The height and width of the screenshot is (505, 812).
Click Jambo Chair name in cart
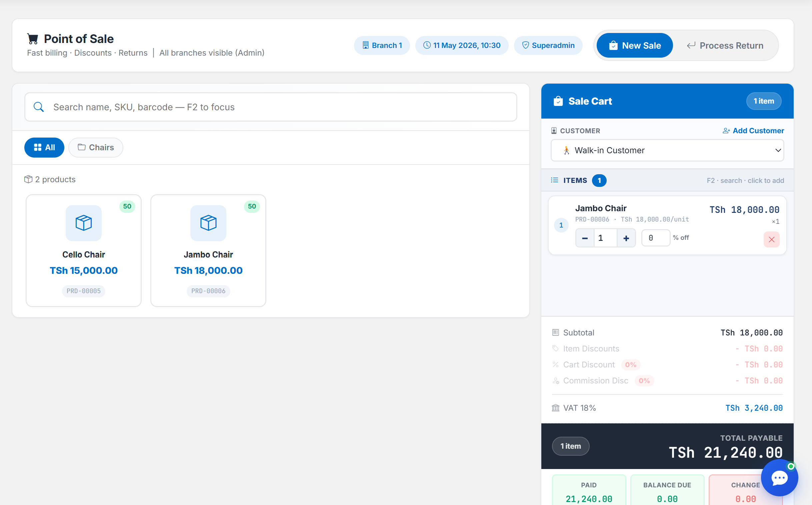(x=600, y=209)
